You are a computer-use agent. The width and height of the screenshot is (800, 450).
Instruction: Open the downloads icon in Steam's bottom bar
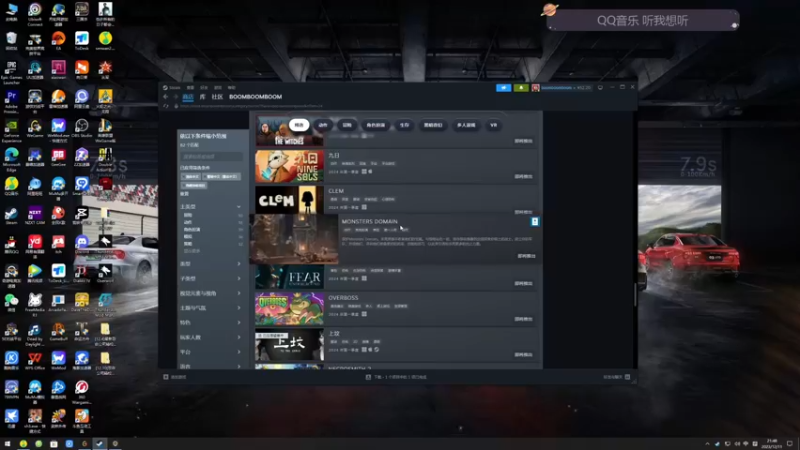[368, 377]
